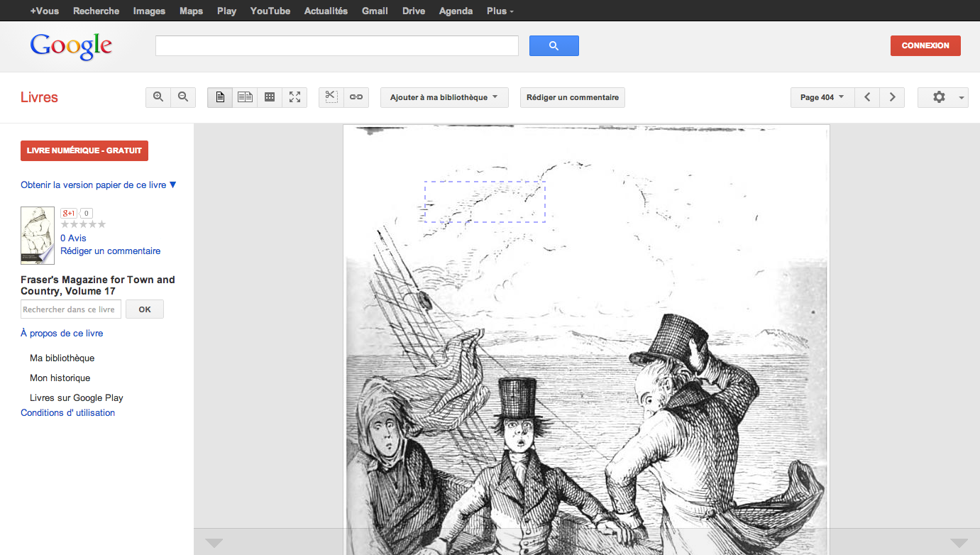Open Actualités in the top bar

pyautogui.click(x=326, y=11)
